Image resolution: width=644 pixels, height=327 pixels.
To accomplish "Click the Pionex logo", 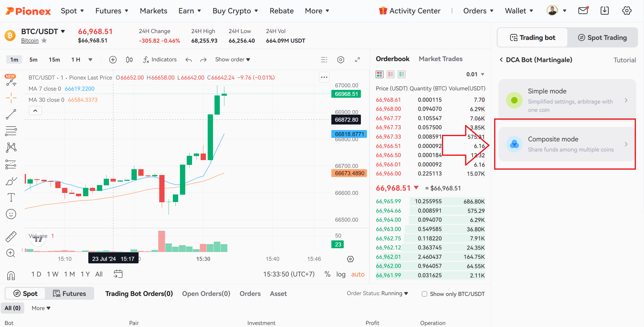I will 28,11.
